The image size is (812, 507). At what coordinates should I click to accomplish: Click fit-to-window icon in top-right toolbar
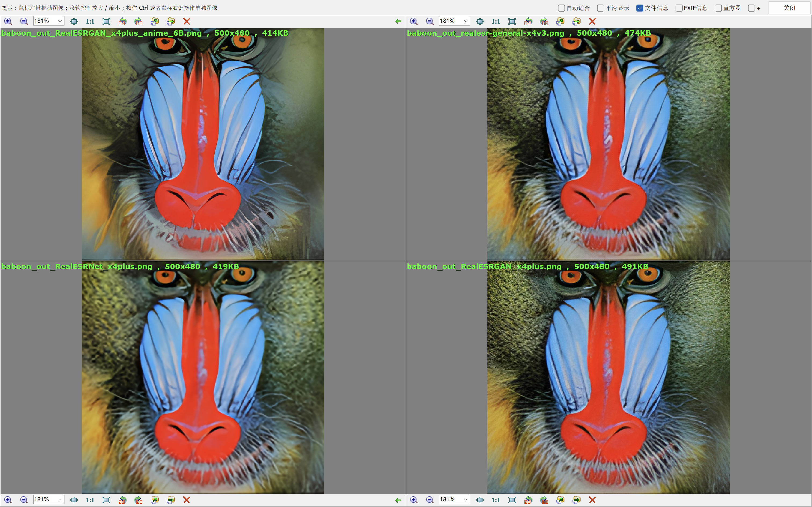point(512,21)
